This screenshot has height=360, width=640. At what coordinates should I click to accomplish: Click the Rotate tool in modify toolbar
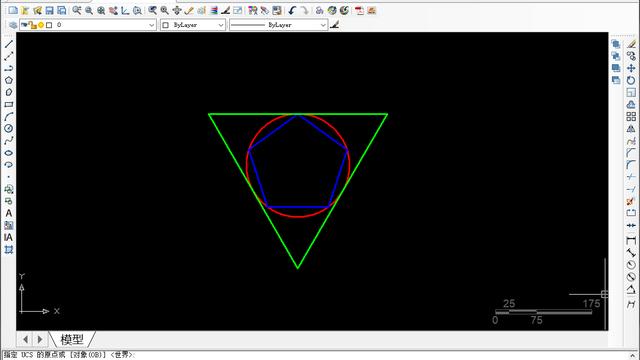tap(631, 80)
